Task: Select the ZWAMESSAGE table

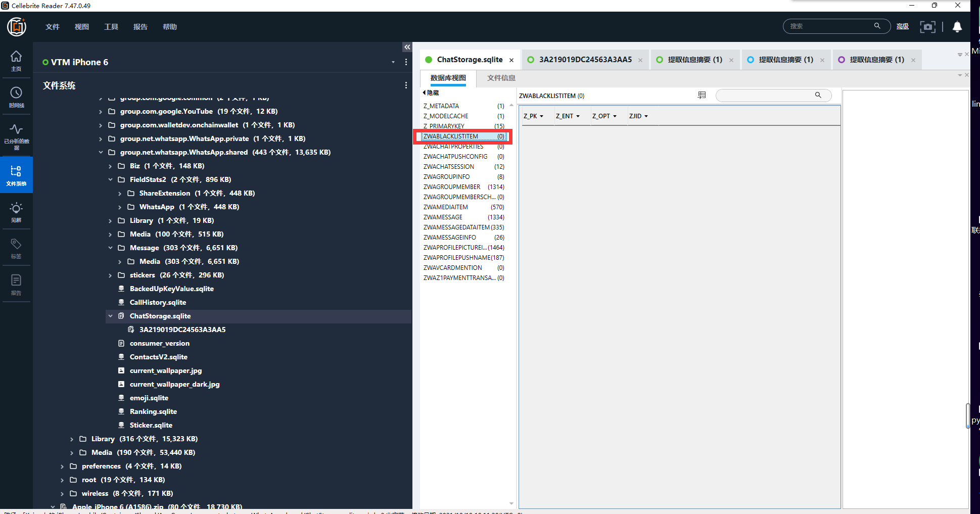Action: (463, 217)
